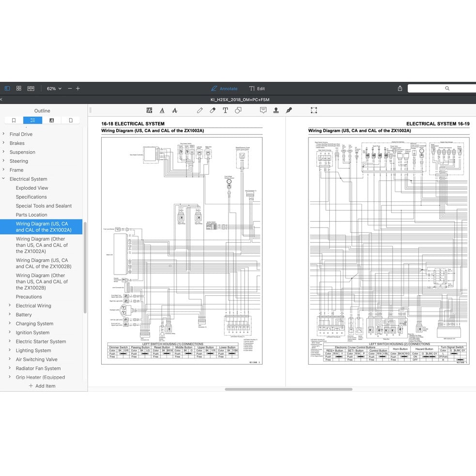Pick the pencil drawing tool
Screen dimensions: 476x476
point(200,110)
